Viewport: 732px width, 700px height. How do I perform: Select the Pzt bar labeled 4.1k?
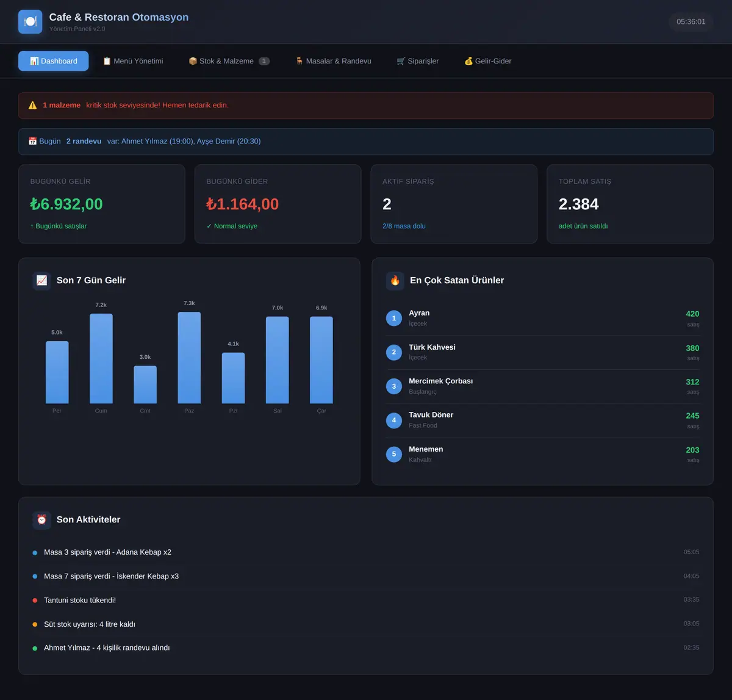[x=233, y=378]
